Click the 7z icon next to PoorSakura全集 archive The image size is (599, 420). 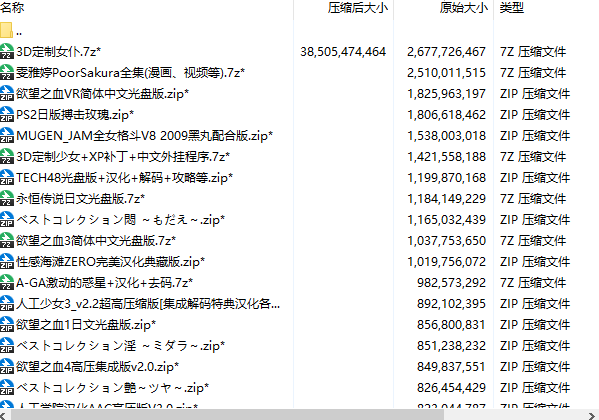pyautogui.click(x=7, y=72)
